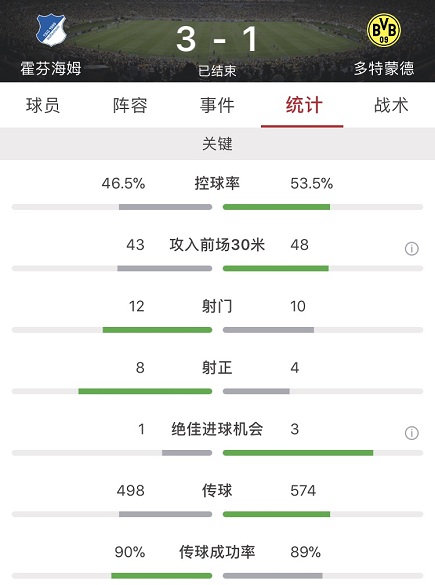Open the 战术 tab

[391, 105]
